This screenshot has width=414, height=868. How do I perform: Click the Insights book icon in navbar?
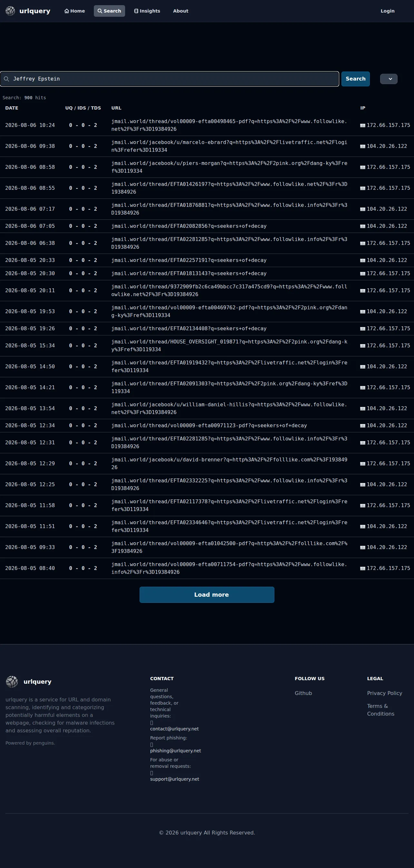pyautogui.click(x=136, y=11)
